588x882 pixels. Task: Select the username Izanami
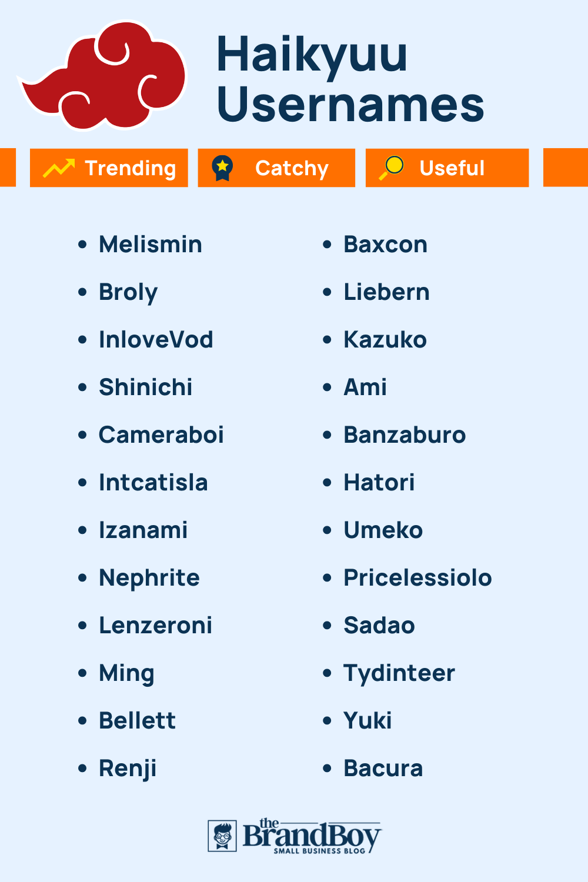click(143, 530)
